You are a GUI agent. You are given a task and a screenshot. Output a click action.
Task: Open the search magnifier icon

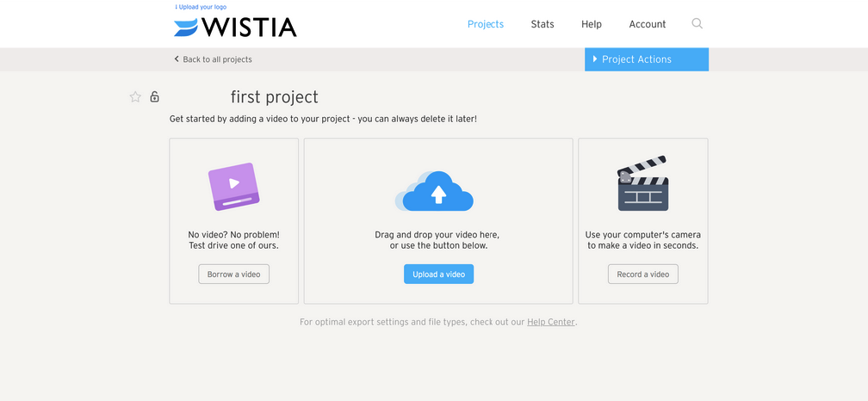click(697, 24)
